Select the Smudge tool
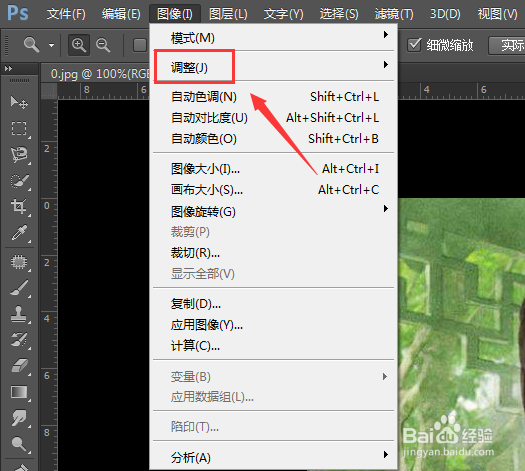525x471 pixels. (19, 418)
